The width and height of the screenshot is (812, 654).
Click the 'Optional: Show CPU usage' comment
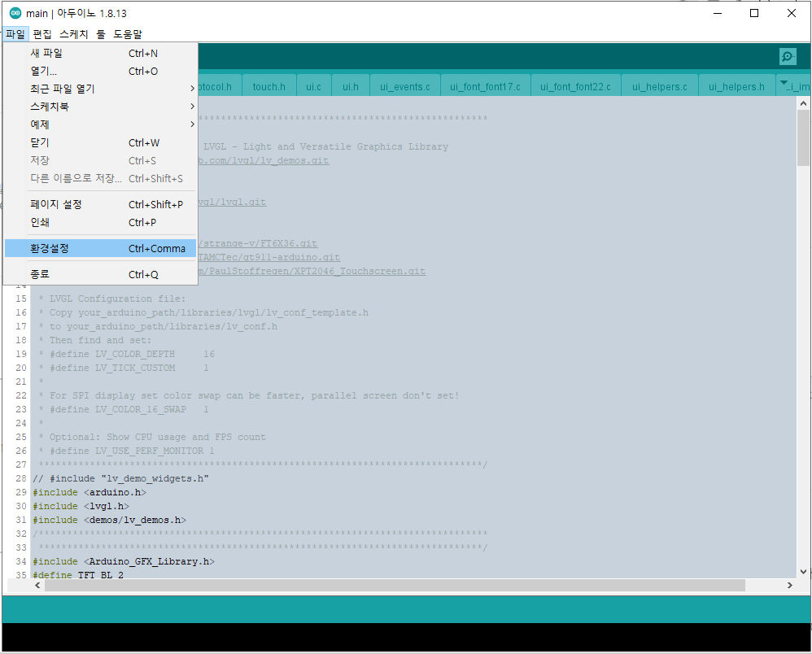(x=151, y=437)
